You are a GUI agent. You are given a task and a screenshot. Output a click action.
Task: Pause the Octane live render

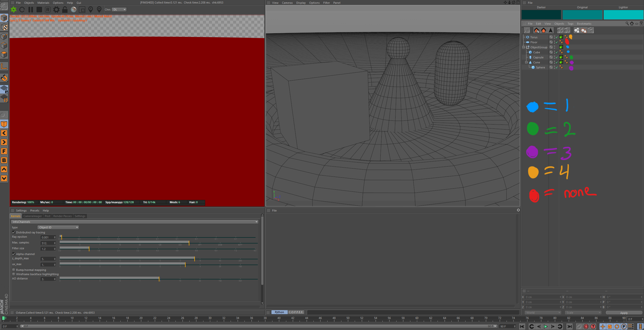(x=31, y=10)
